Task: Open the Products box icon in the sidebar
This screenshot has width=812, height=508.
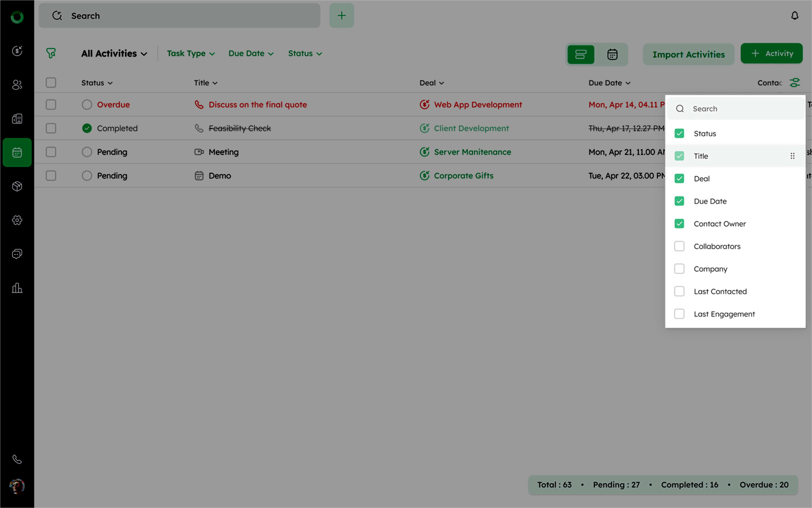Action: pos(17,186)
